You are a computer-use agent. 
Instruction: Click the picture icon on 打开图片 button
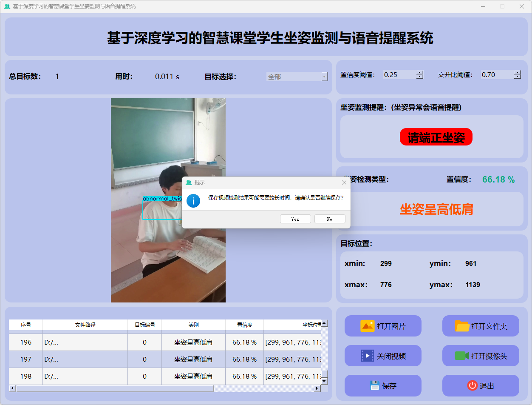[x=367, y=326]
